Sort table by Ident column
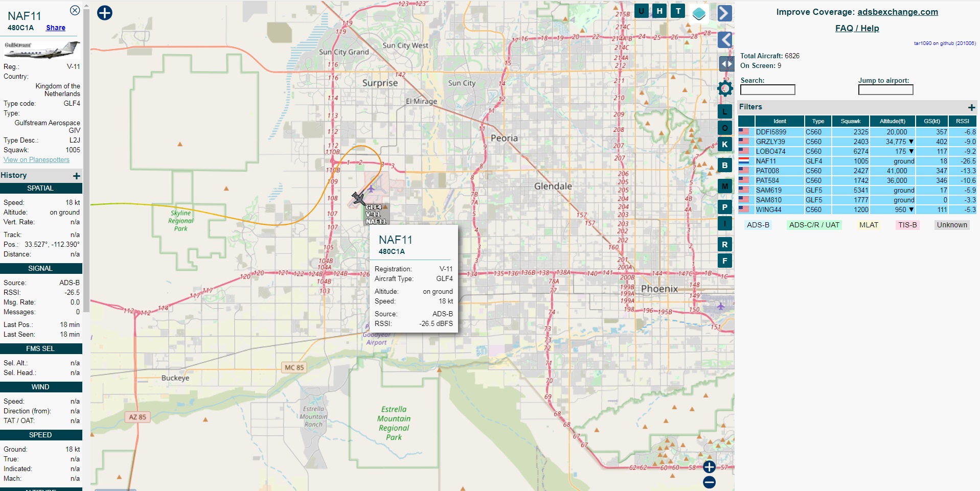 (780, 121)
